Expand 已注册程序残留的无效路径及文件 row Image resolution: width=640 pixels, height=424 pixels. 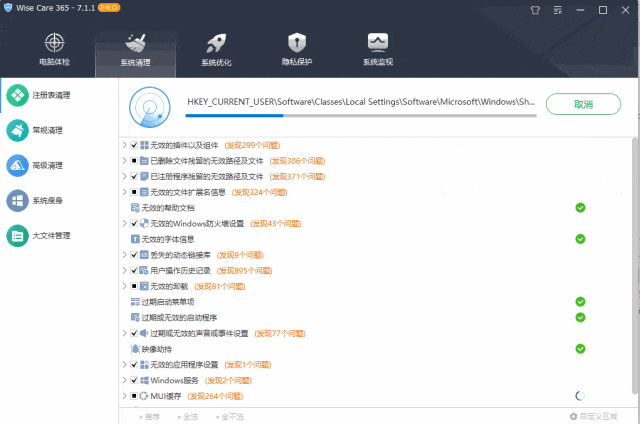tap(124, 176)
